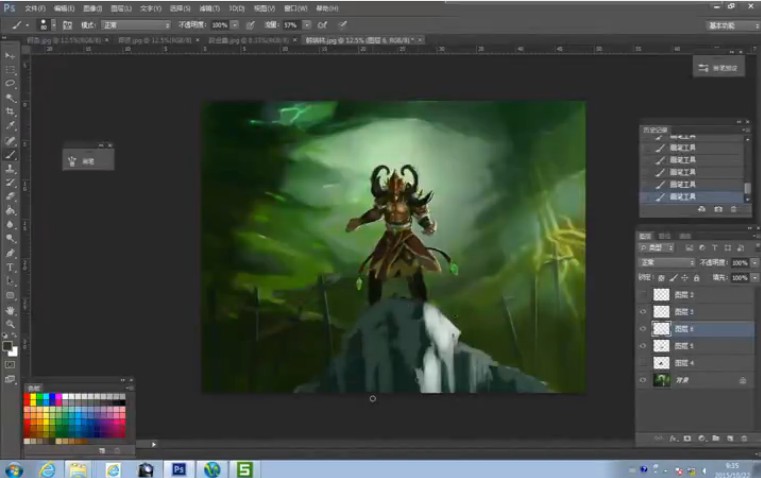
Task: Select the Hand tool
Action: tap(10, 310)
